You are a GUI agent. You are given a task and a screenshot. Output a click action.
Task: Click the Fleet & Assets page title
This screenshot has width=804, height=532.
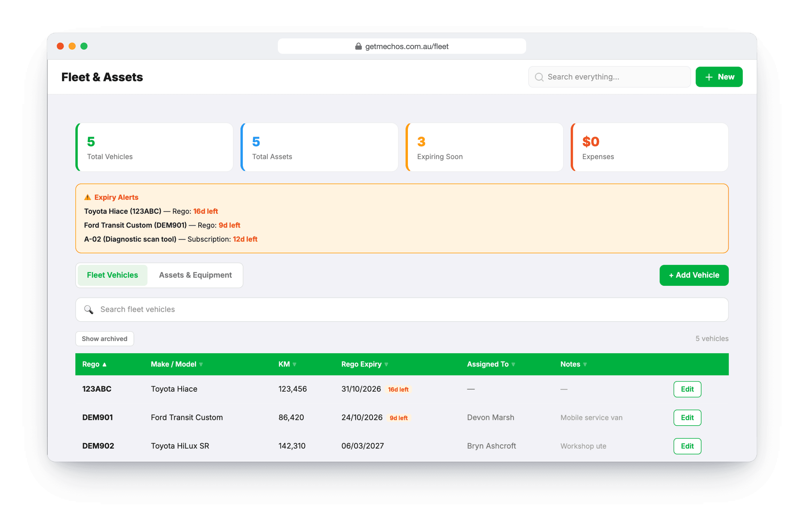(x=102, y=77)
